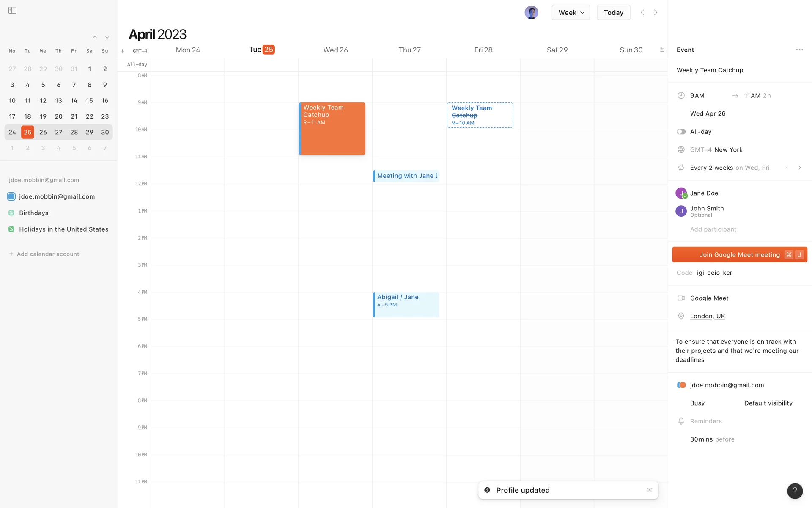
Task: Dismiss the Profile updated notification
Action: point(650,490)
